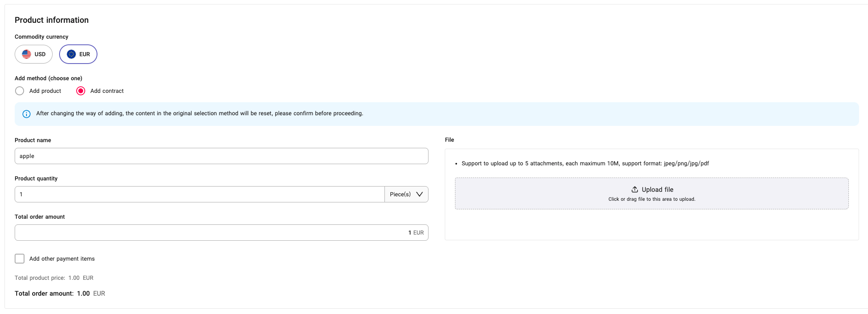The image size is (868, 314).
Task: Select the USD currency label
Action: [40, 54]
